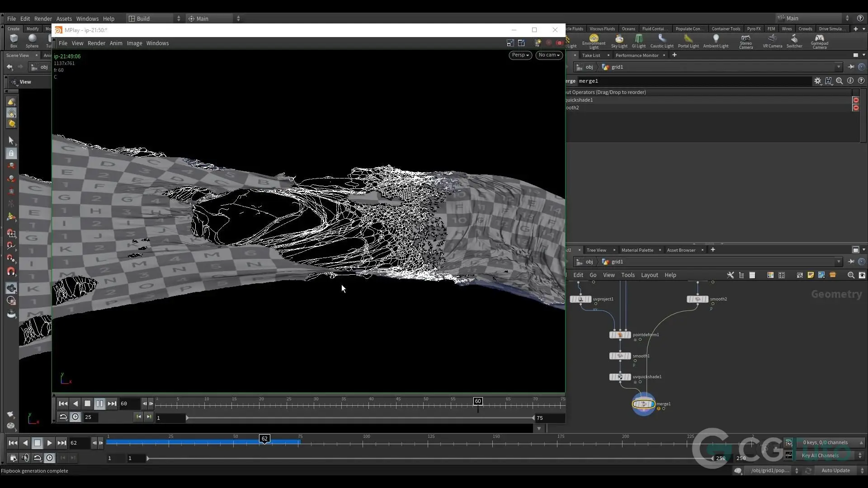The image size is (868, 488).
Task: Add a Portal Light from the shelf
Action: [x=688, y=41]
